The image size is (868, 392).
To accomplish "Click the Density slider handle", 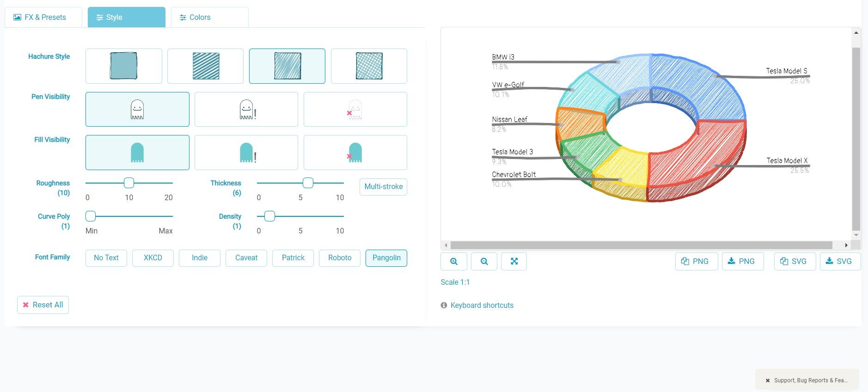I will pyautogui.click(x=269, y=216).
